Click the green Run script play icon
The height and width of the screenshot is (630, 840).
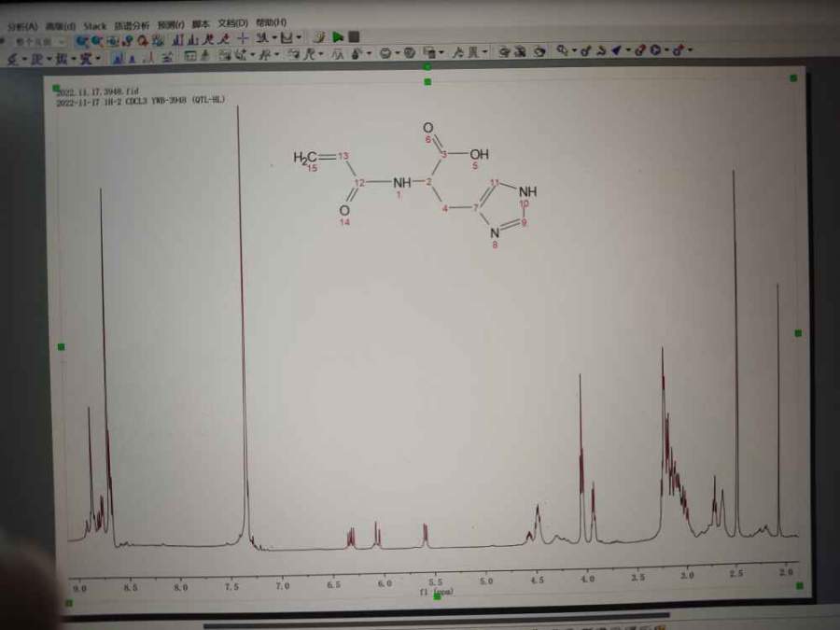point(338,37)
